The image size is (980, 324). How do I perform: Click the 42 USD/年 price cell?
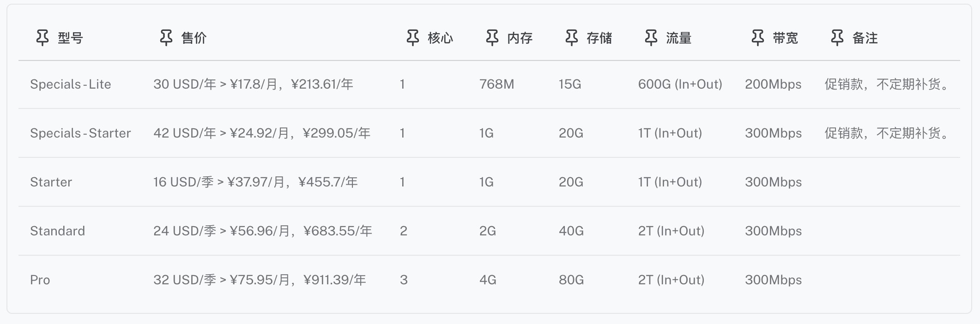(262, 133)
